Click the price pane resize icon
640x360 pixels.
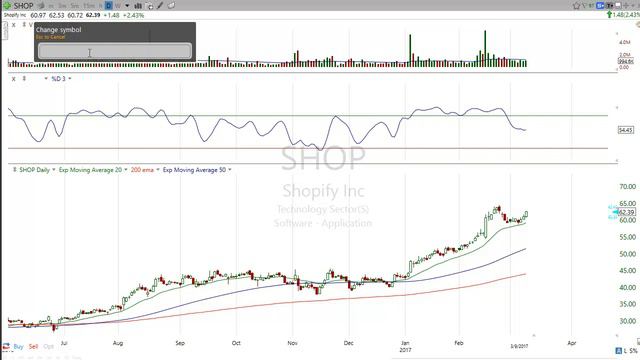click(15, 169)
